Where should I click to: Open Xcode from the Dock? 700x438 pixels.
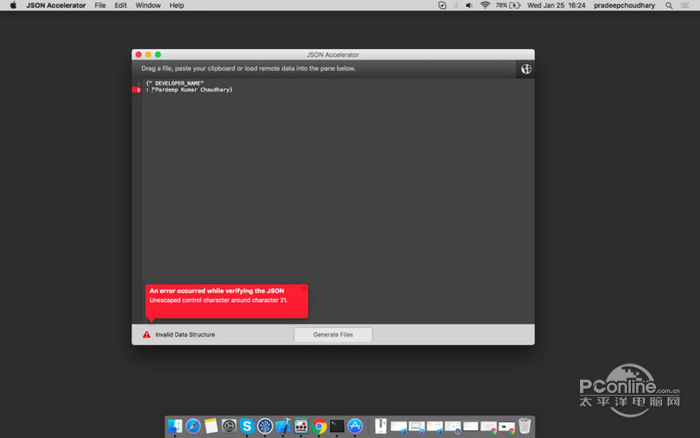283,426
